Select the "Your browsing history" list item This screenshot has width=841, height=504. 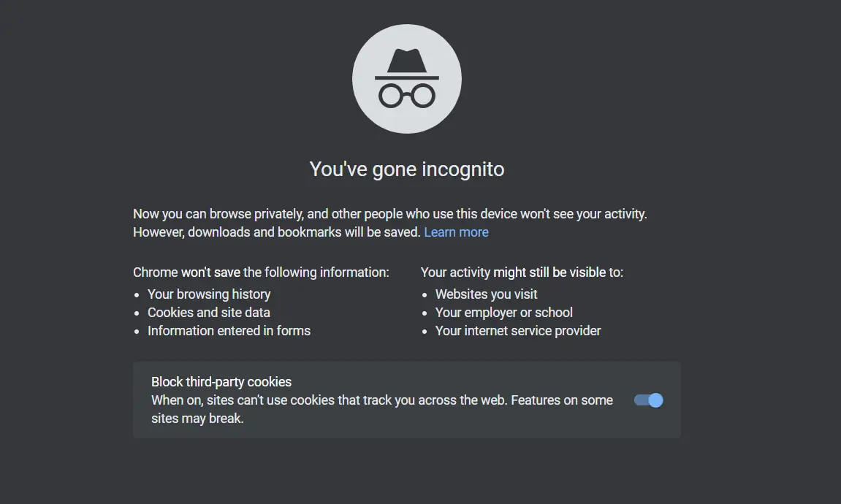click(209, 294)
